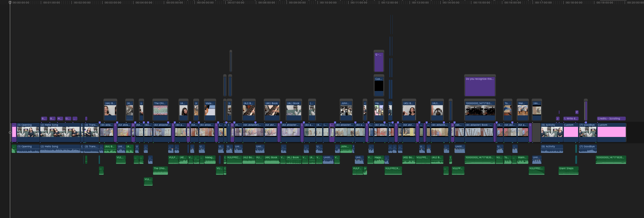Click ruler at 00:12:00:00

pyautogui.click(x=390, y=3)
